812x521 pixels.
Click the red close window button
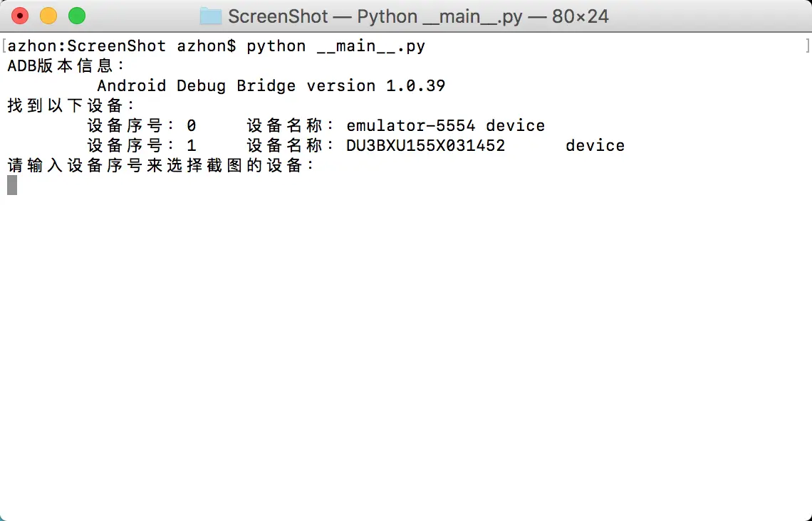point(20,16)
